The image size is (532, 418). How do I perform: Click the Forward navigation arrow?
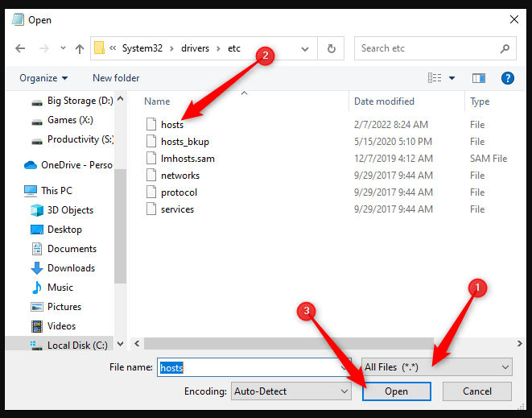(x=44, y=48)
